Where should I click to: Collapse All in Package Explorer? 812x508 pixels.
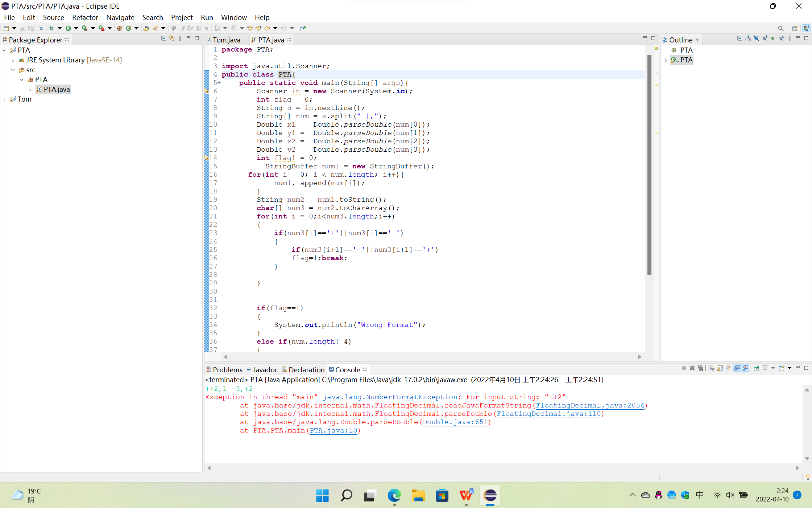(163, 38)
